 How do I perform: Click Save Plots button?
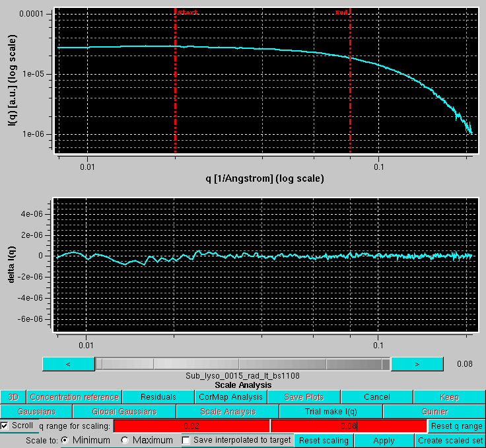pos(304,397)
